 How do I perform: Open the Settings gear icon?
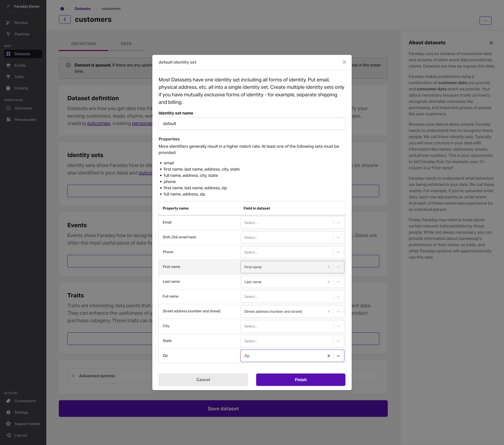click(x=8, y=412)
